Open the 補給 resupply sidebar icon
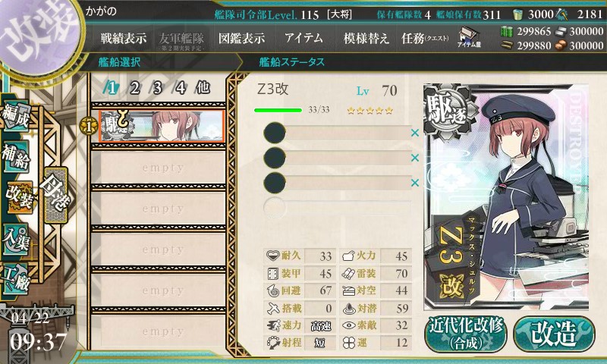 [x=16, y=156]
